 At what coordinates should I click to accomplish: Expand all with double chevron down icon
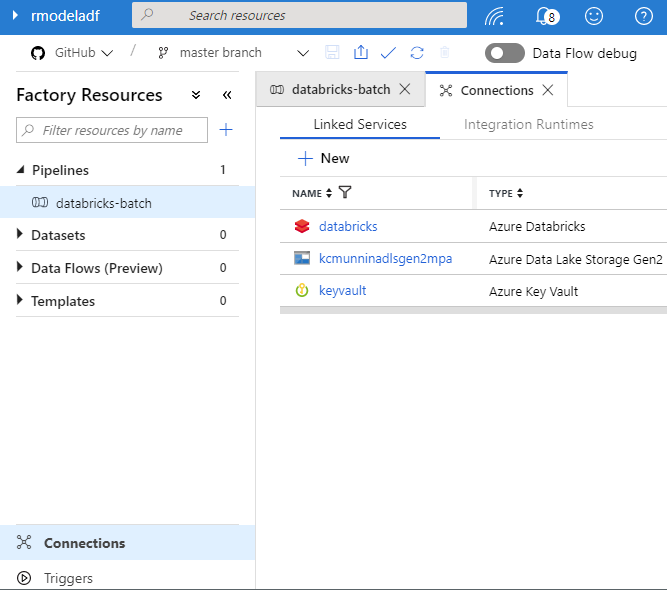pyautogui.click(x=196, y=94)
